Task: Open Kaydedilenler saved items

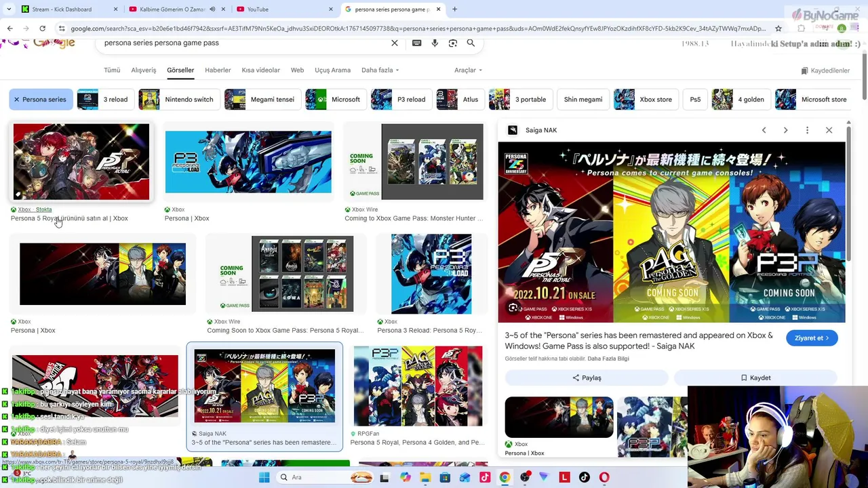Action: (825, 70)
